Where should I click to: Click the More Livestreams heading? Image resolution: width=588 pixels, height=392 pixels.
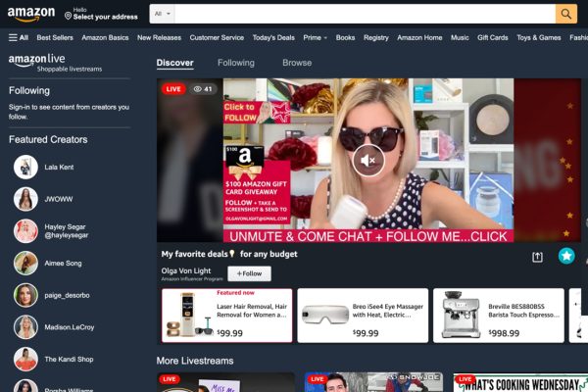[x=195, y=361]
